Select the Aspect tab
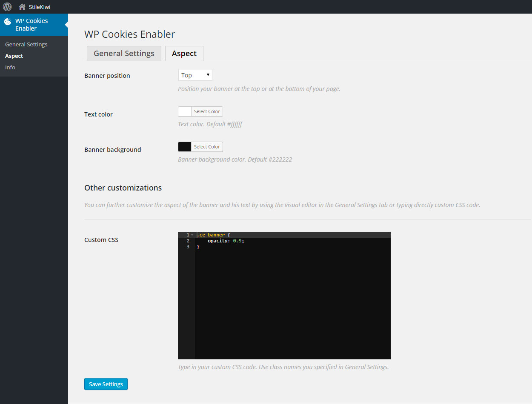Image resolution: width=532 pixels, height=404 pixels. [x=184, y=54]
